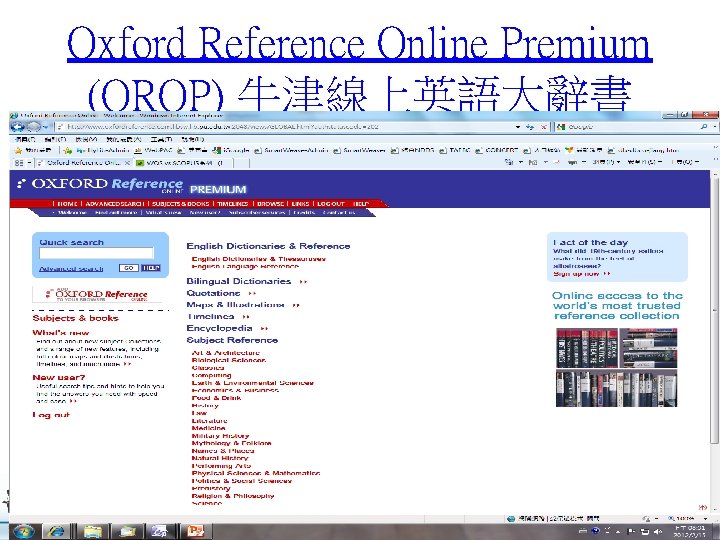Click the top-left bookshelf photo thumbnail
Image resolution: width=720 pixels, height=540 pixels.
tap(587, 348)
